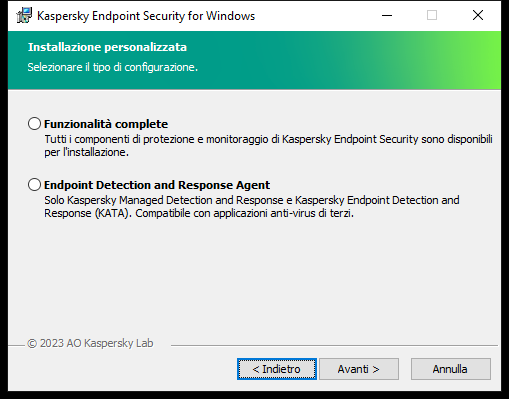509x399 pixels.
Task: Click the "Selezionare il tipo di configurazione" subtitle
Action: coord(113,67)
